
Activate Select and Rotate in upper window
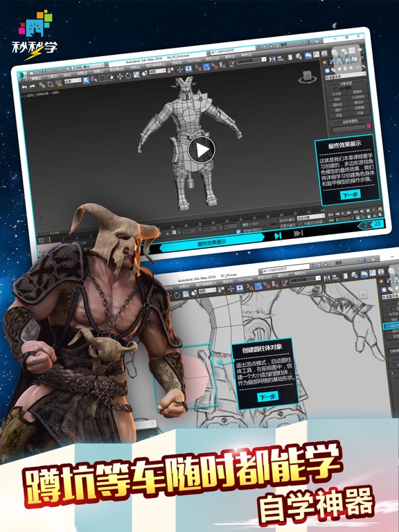pyautogui.click(x=128, y=76)
